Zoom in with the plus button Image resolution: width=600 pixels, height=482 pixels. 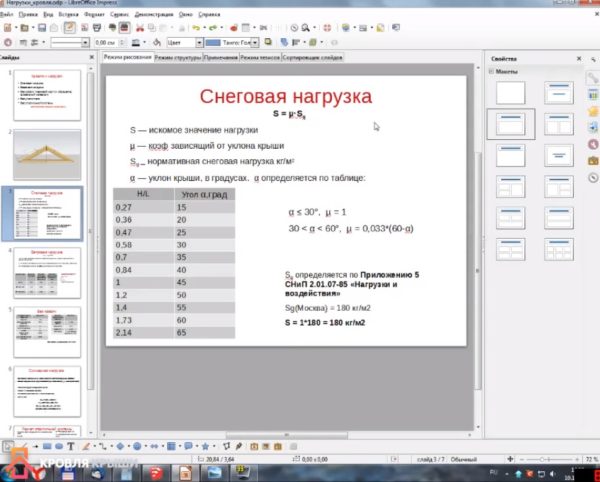pos(577,459)
